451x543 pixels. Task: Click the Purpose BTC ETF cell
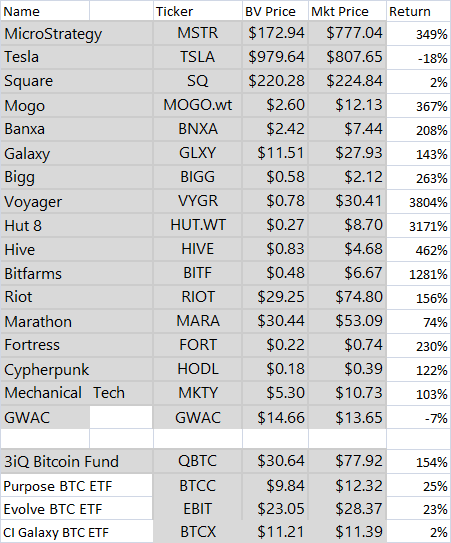click(77, 486)
